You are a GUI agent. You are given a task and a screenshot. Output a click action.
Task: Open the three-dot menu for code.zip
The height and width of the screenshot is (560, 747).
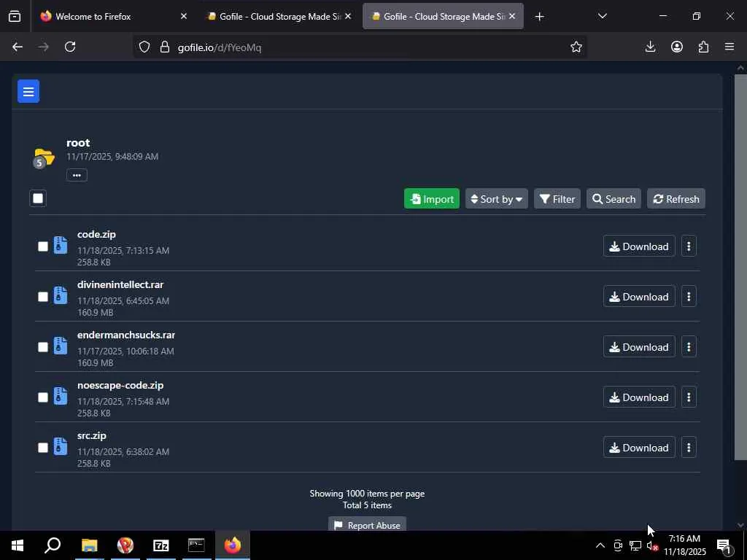(x=689, y=246)
